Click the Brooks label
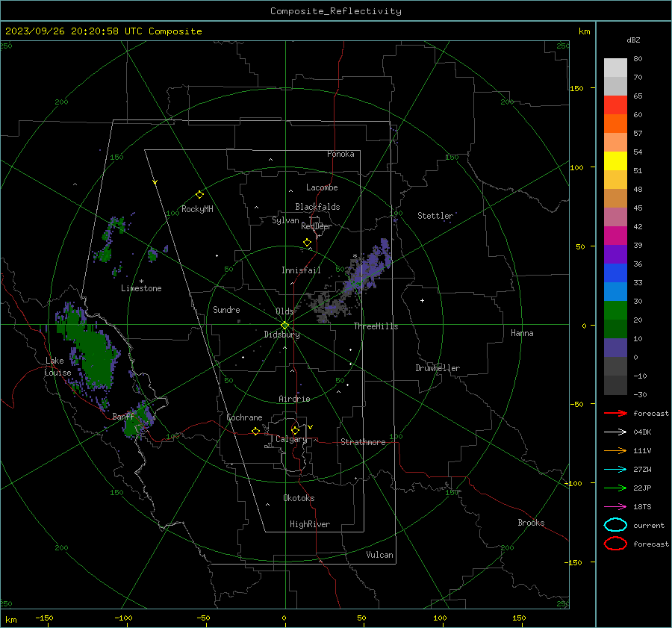This screenshot has height=628, width=672. click(x=531, y=523)
